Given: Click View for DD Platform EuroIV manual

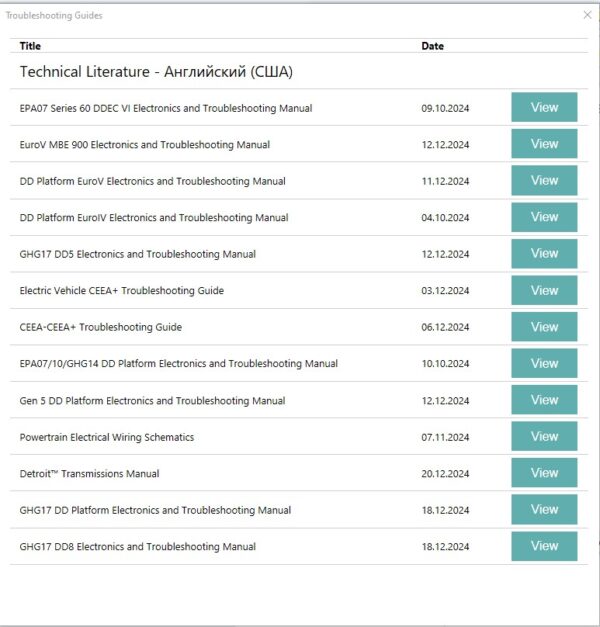Looking at the screenshot, I should tap(544, 217).
